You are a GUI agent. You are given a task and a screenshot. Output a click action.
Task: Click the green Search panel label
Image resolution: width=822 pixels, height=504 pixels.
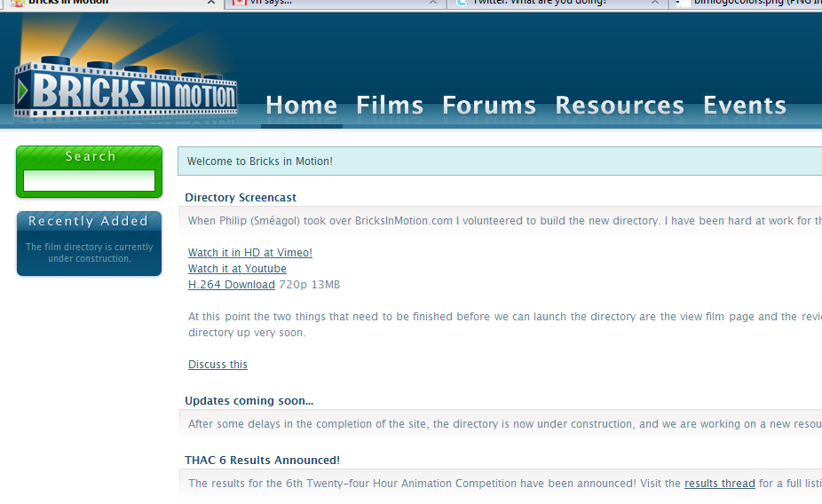91,156
